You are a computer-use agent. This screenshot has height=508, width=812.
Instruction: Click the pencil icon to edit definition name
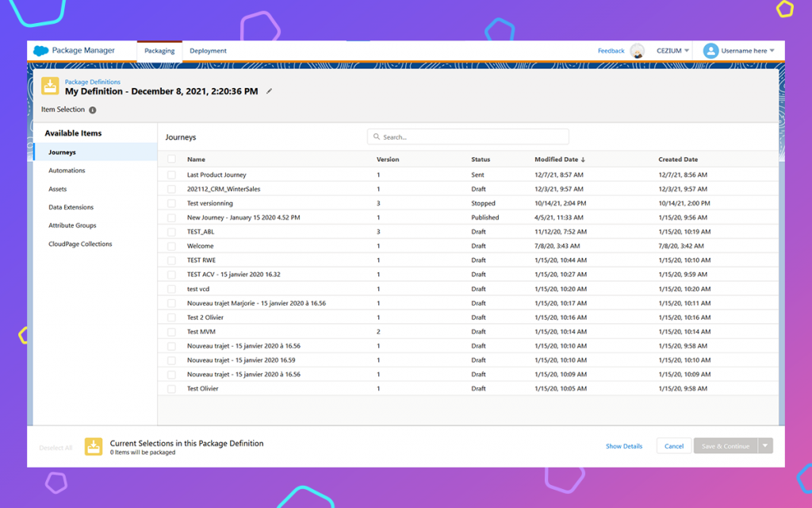(x=269, y=91)
